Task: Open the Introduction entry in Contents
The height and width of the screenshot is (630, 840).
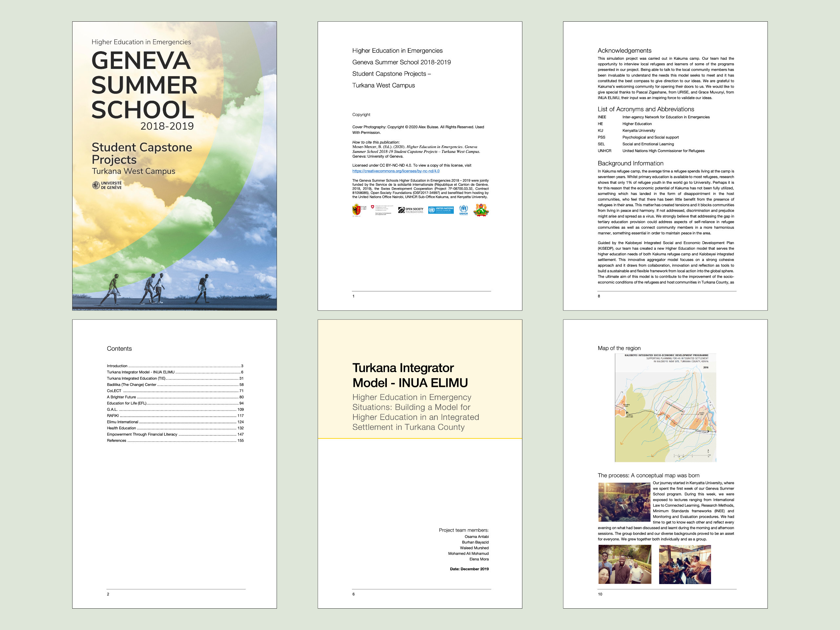Action: coord(117,366)
